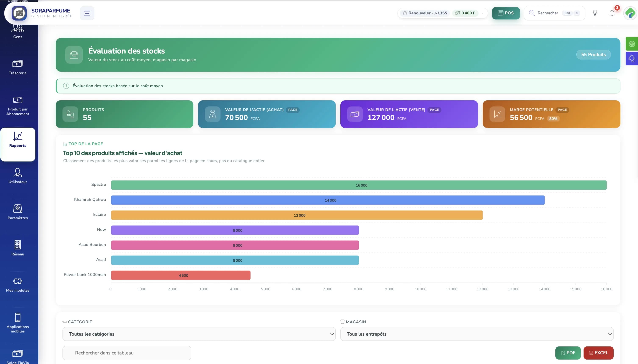Open Solde FiaVia in the sidebar
This screenshot has width=638, height=364.
pyautogui.click(x=18, y=357)
